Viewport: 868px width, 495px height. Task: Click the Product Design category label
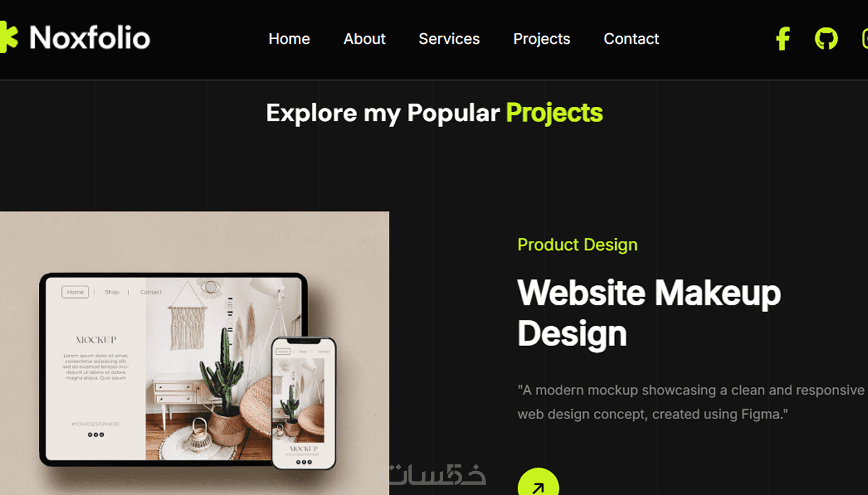pyautogui.click(x=577, y=245)
